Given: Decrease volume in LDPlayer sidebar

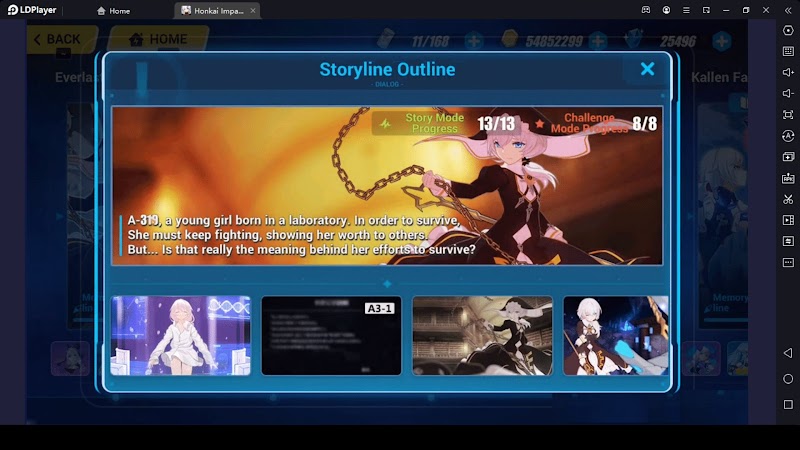Looking at the screenshot, I should click(x=788, y=93).
